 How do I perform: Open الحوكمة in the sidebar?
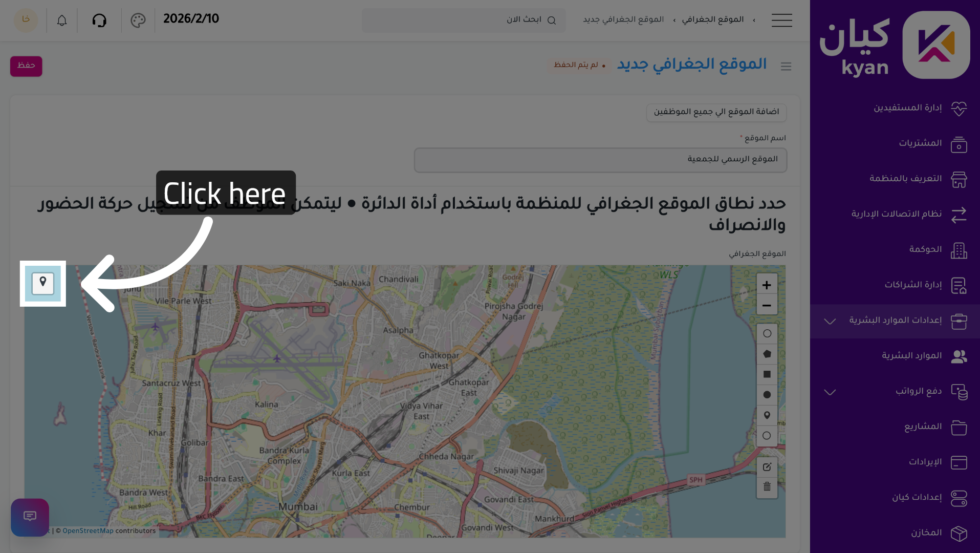click(925, 249)
